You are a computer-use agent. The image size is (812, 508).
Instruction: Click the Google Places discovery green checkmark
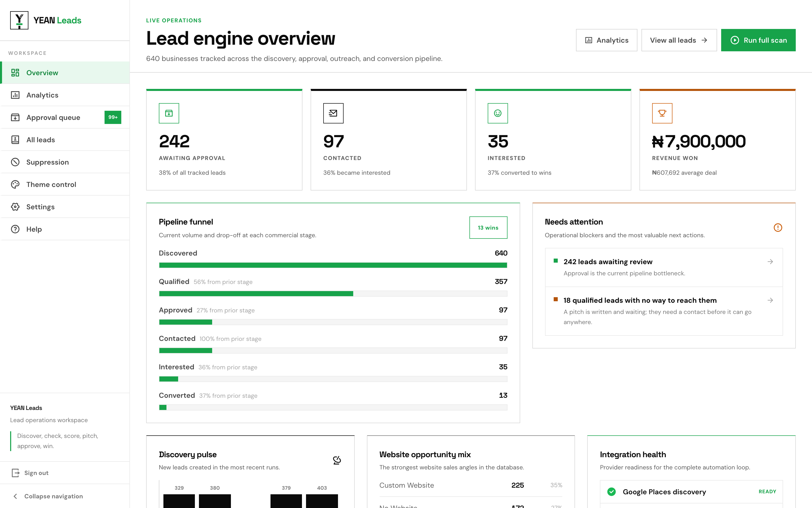(612, 491)
